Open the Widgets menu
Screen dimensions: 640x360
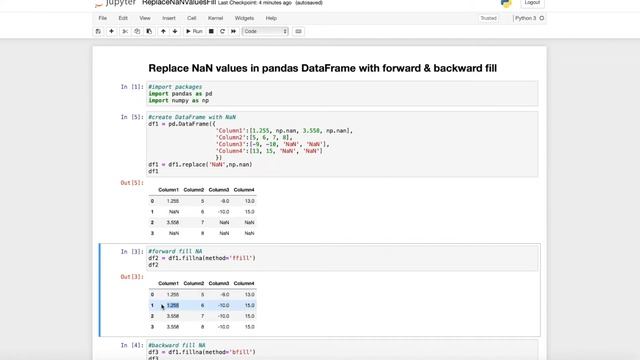(x=244, y=18)
